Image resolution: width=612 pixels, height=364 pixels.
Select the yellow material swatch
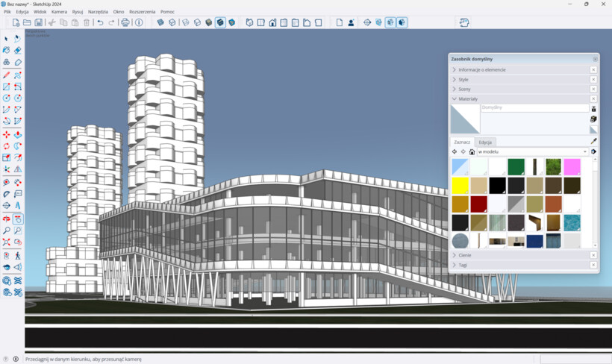tap(460, 186)
